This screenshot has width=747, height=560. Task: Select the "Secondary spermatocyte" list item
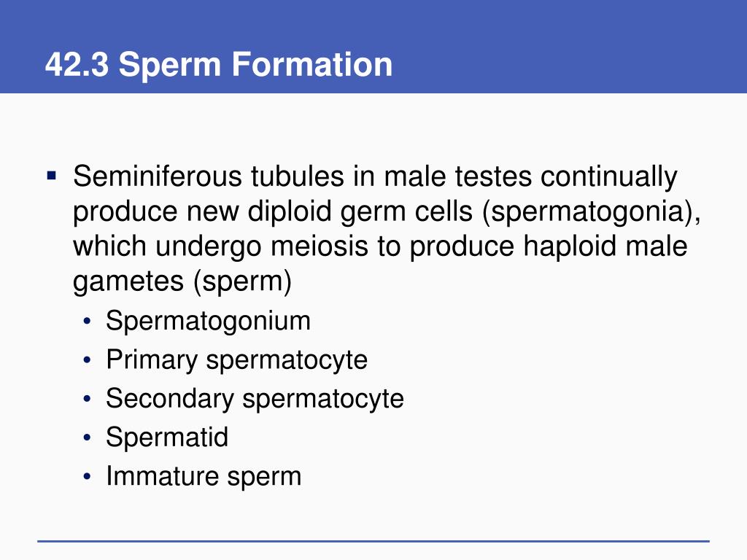click(255, 399)
